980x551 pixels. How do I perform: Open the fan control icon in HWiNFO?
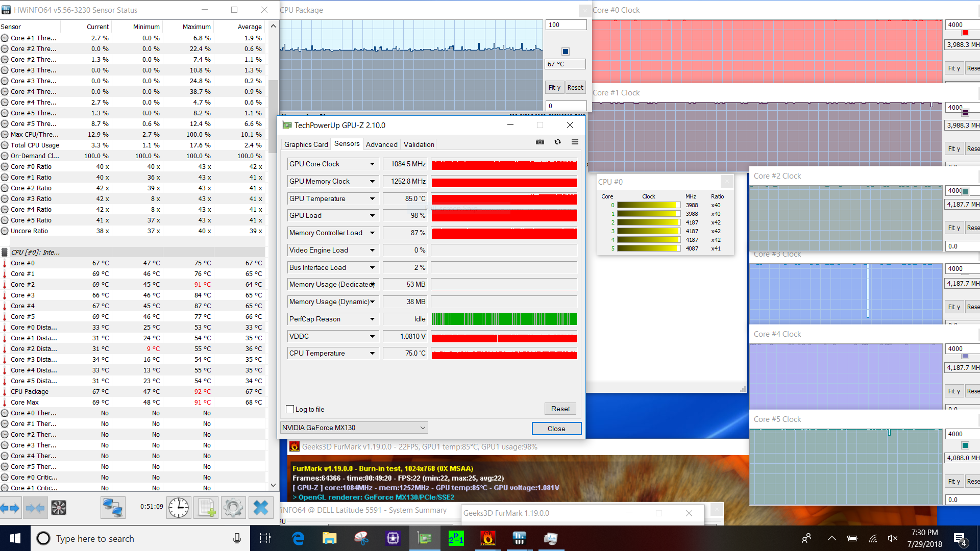coord(59,508)
